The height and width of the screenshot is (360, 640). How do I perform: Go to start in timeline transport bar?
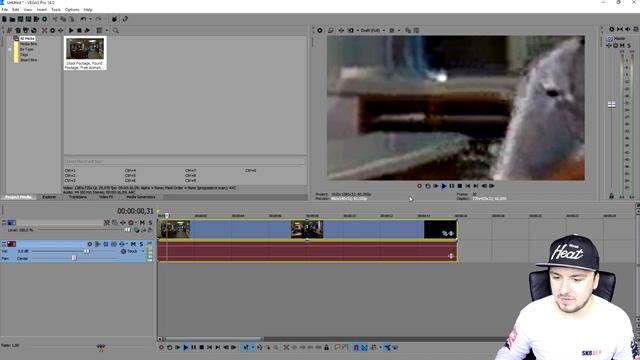click(x=209, y=347)
